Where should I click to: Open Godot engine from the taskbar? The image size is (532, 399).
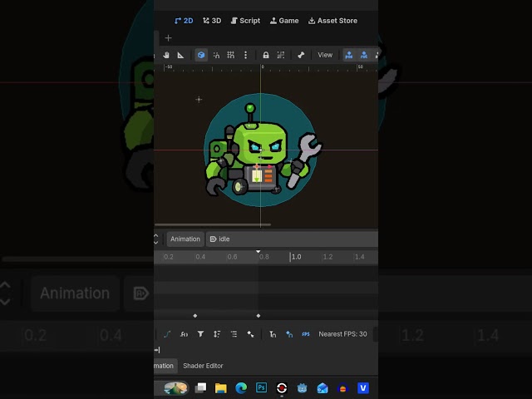pyautogui.click(x=302, y=388)
